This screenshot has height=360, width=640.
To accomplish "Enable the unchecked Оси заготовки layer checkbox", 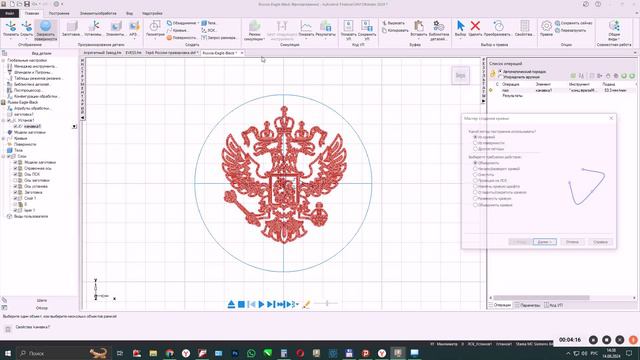I will 15,180.
